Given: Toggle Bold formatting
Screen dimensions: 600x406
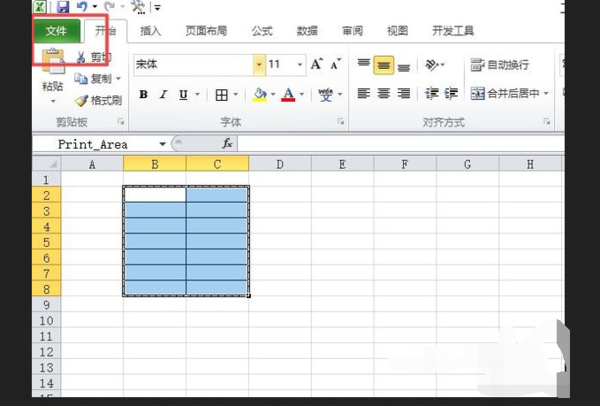Looking at the screenshot, I should (143, 94).
